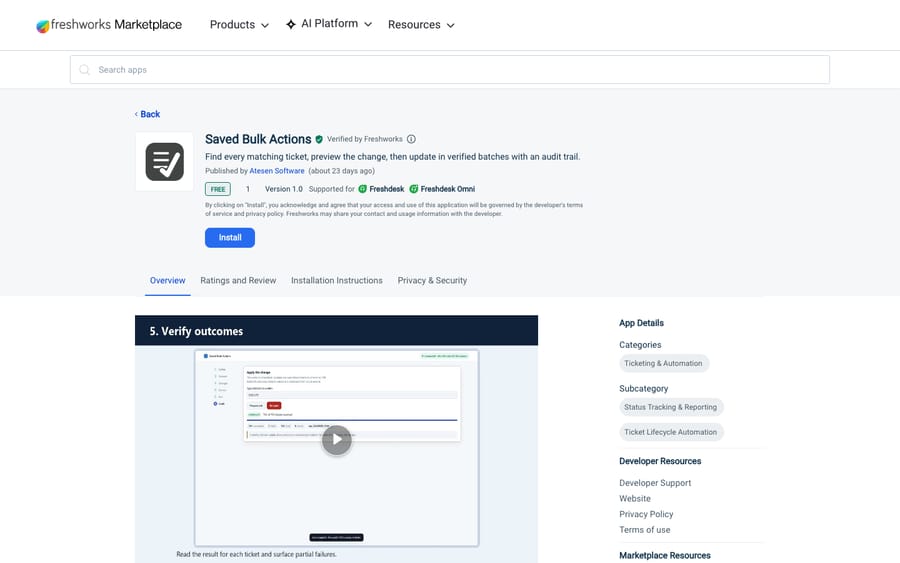Open the developer Website link
Viewport: 900px width, 563px height.
[635, 499]
